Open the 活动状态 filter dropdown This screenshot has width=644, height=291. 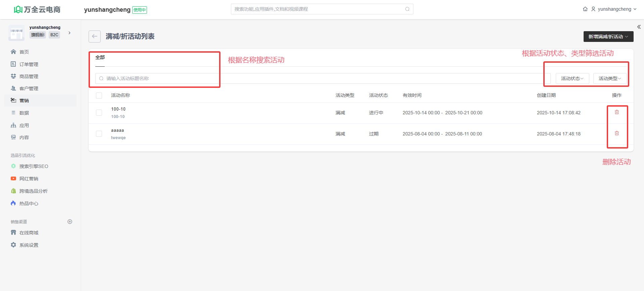coord(572,78)
